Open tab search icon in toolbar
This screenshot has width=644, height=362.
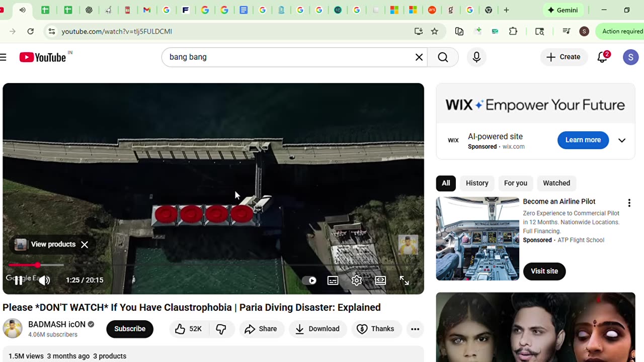[x=539, y=31]
